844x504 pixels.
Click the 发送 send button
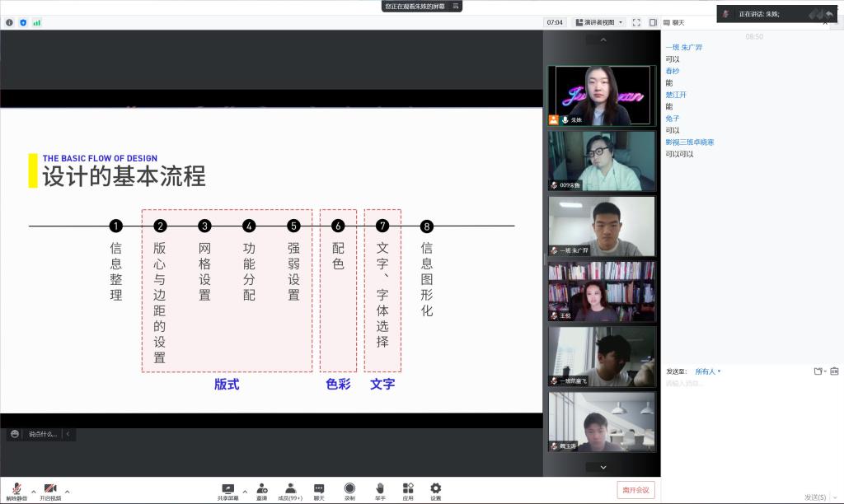coord(814,497)
